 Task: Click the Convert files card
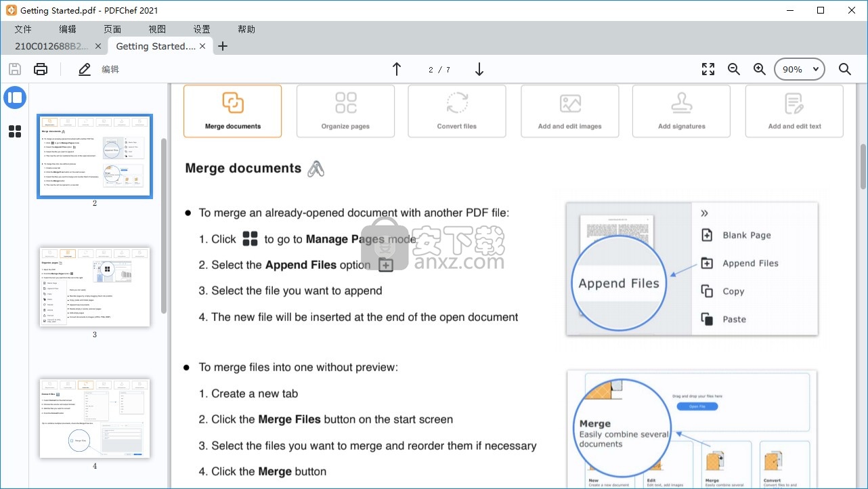(457, 111)
